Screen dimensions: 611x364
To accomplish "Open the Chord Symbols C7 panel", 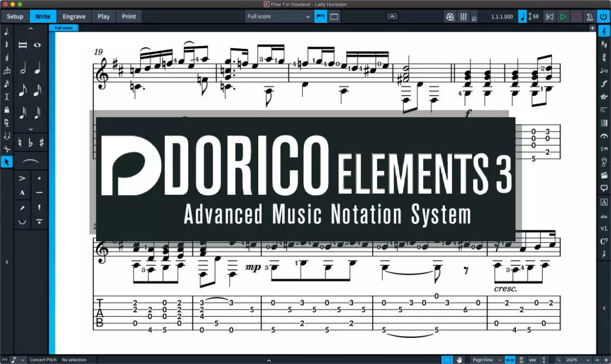I will click(604, 241).
